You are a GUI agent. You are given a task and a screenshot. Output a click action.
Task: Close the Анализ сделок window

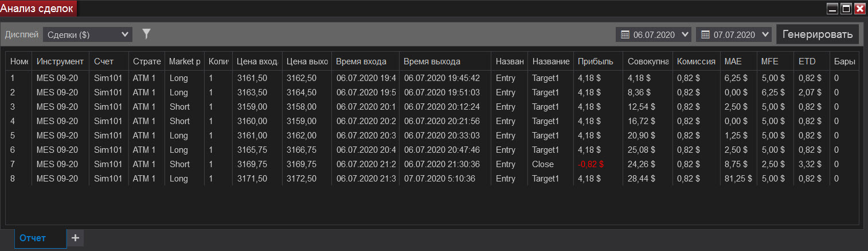coord(859,9)
